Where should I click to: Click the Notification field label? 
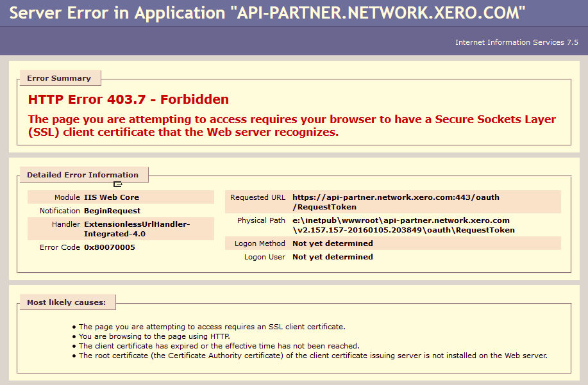click(x=60, y=211)
